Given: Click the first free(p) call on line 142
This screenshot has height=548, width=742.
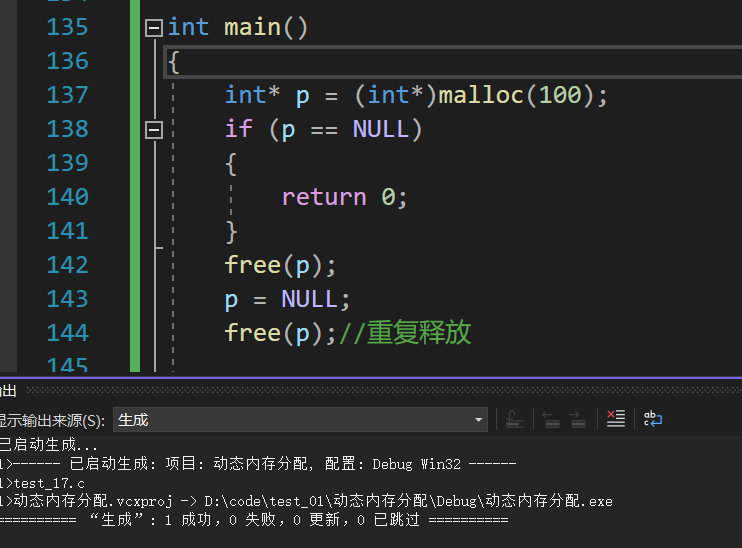Looking at the screenshot, I should 280,265.
